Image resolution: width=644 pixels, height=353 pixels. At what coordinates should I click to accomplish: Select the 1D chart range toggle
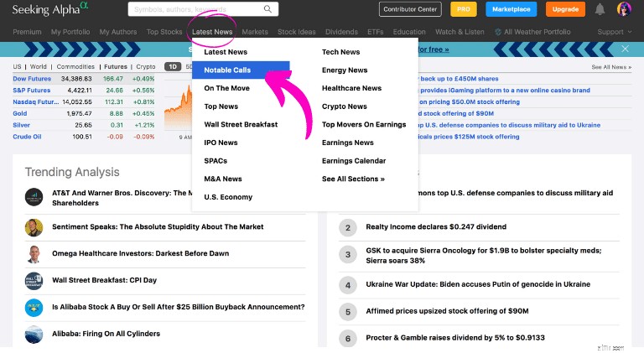point(173,66)
